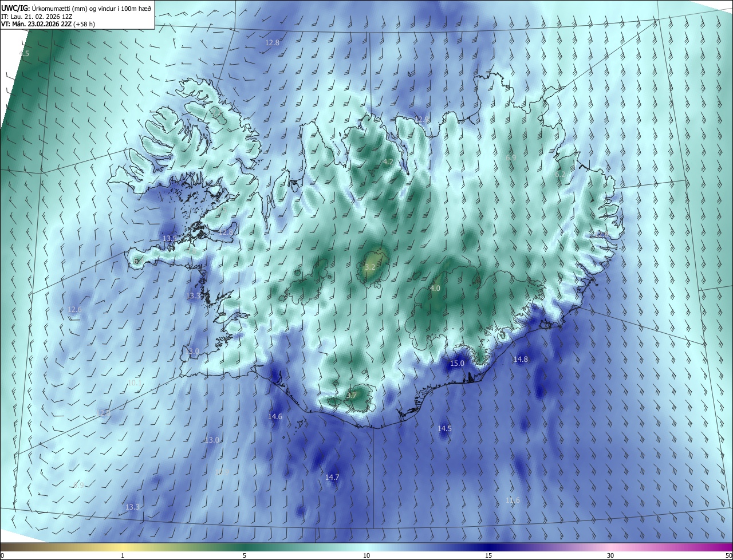Click the 13.5 value near Snæfellsnes
The height and width of the screenshot is (560, 733).
(x=170, y=238)
